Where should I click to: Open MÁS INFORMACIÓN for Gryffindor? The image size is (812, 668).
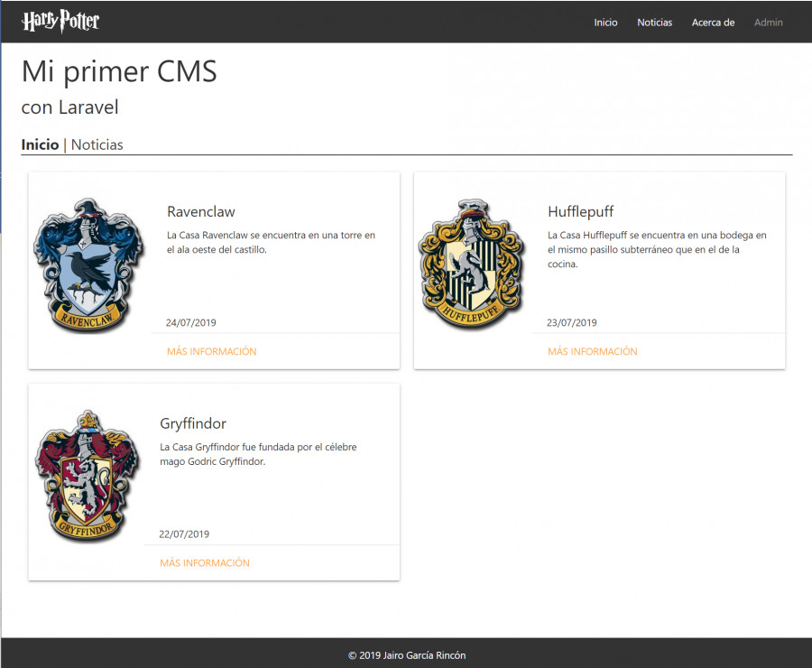[x=205, y=562]
